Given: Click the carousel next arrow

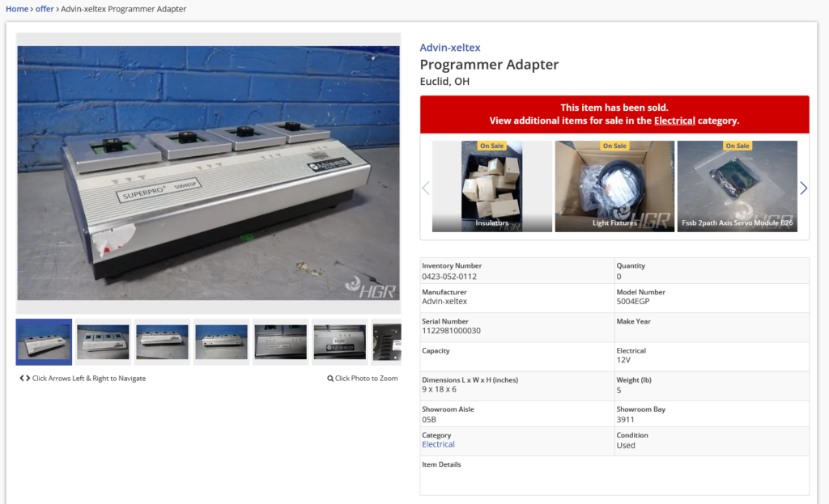Looking at the screenshot, I should click(x=803, y=188).
